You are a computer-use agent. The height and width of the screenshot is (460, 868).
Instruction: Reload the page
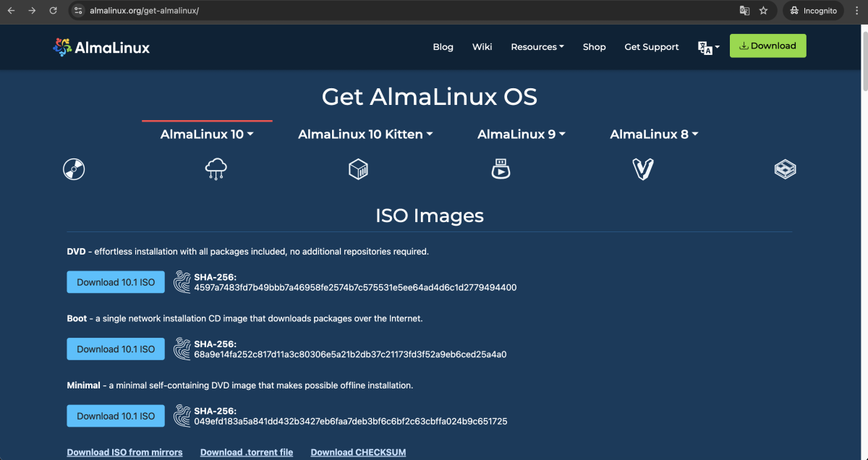(x=53, y=11)
